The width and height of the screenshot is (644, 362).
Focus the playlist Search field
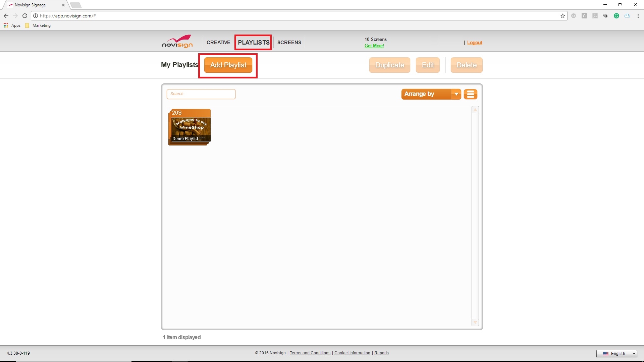(x=201, y=94)
